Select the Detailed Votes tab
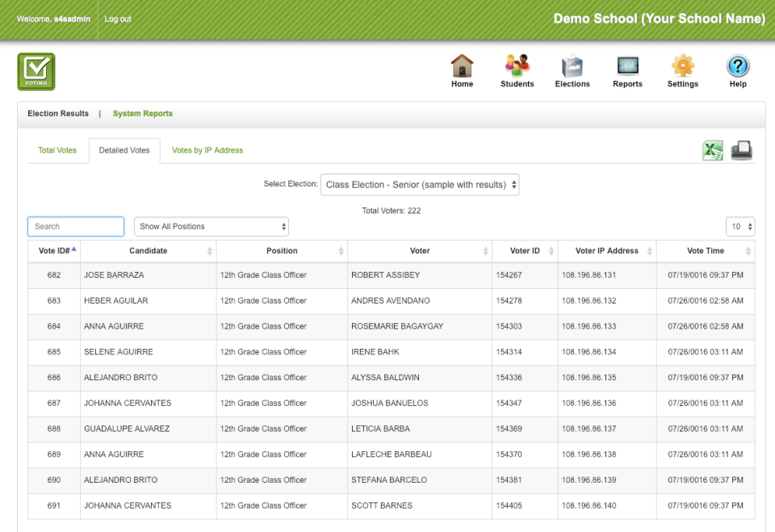This screenshot has height=532, width=775. pos(124,150)
